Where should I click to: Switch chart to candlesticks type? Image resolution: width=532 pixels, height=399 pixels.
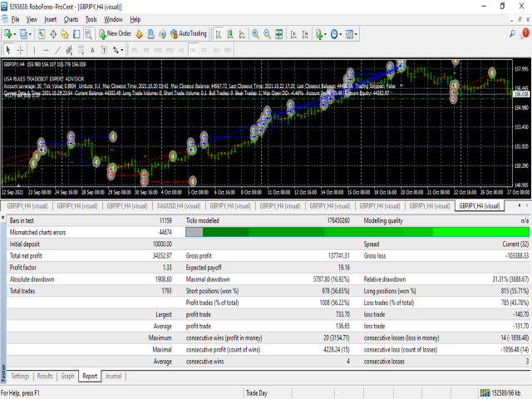tap(230, 34)
